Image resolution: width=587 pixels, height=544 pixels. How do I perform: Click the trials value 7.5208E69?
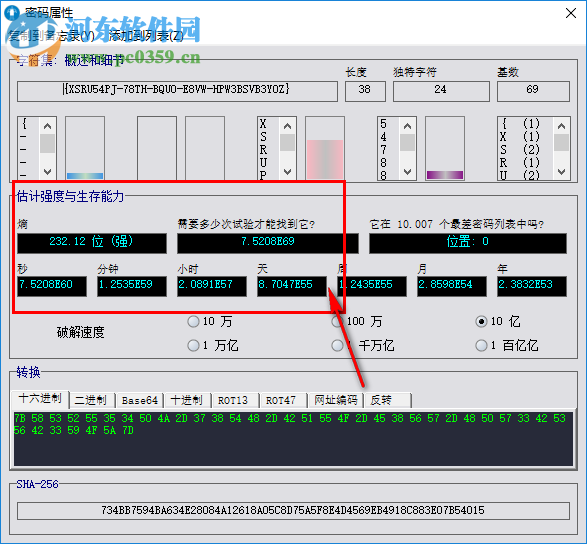tap(268, 243)
